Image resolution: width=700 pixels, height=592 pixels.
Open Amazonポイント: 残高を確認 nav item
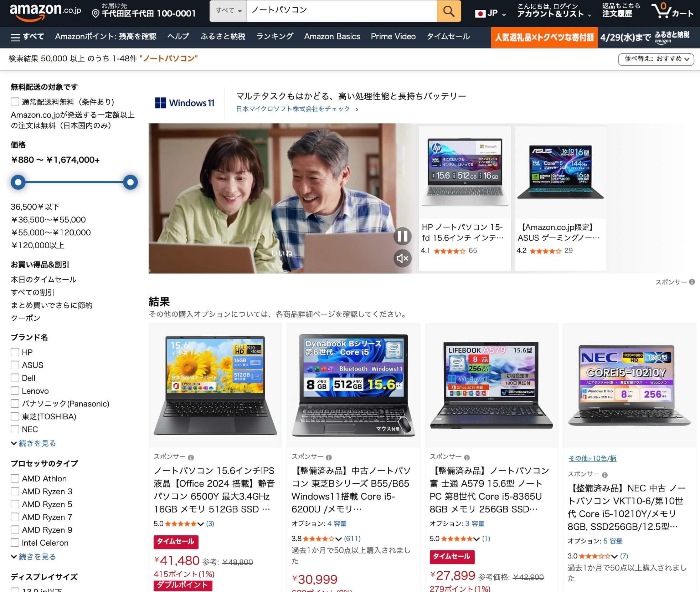106,37
